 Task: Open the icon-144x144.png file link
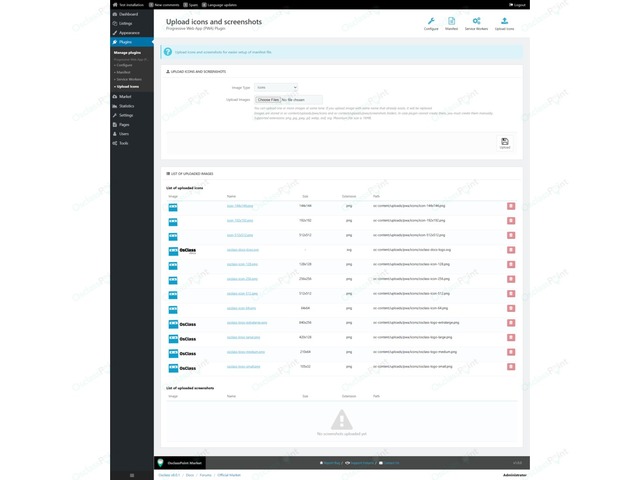[240, 206]
